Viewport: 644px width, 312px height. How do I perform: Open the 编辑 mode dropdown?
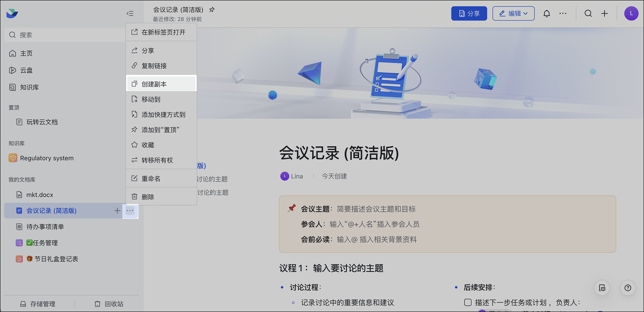click(x=513, y=13)
